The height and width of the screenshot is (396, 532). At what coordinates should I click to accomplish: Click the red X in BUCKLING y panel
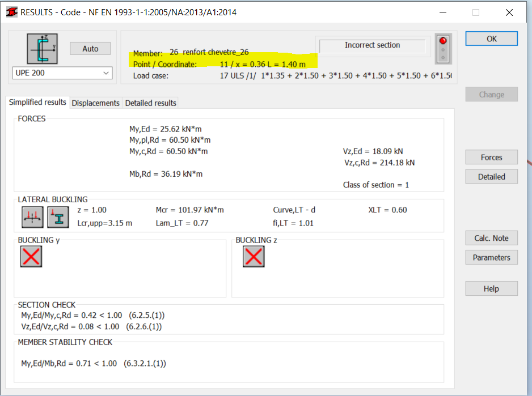point(31,257)
